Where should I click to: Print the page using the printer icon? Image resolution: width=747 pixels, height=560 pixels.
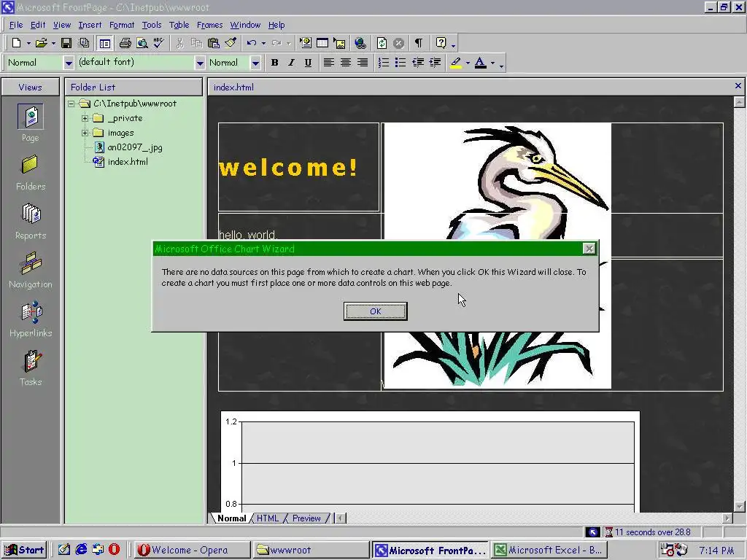pyautogui.click(x=125, y=43)
